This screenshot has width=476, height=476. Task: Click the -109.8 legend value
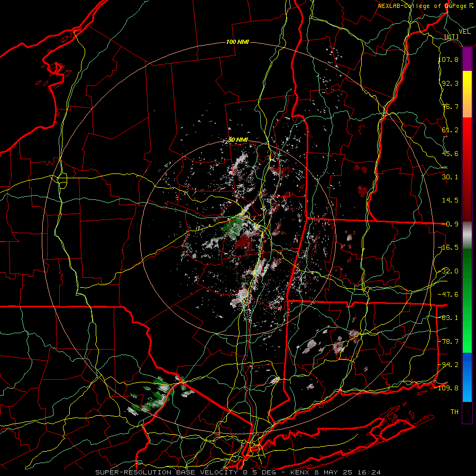(x=446, y=388)
